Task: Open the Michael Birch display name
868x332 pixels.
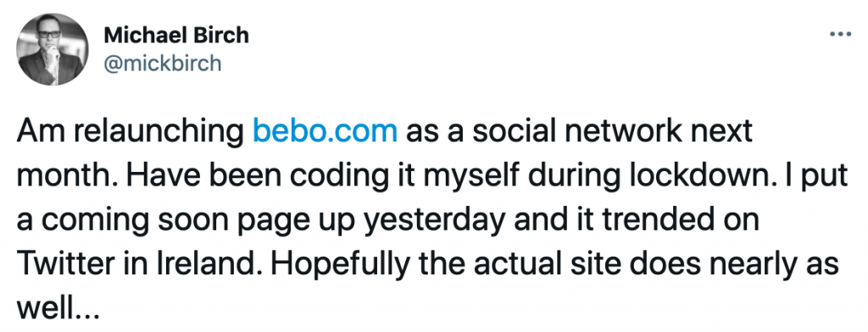Action: pos(176,36)
